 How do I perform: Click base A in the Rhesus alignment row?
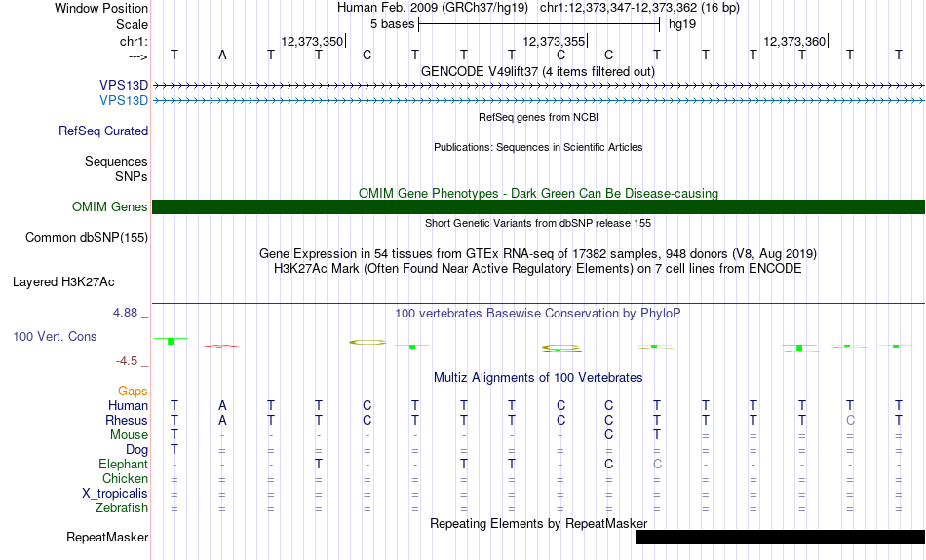(x=222, y=420)
